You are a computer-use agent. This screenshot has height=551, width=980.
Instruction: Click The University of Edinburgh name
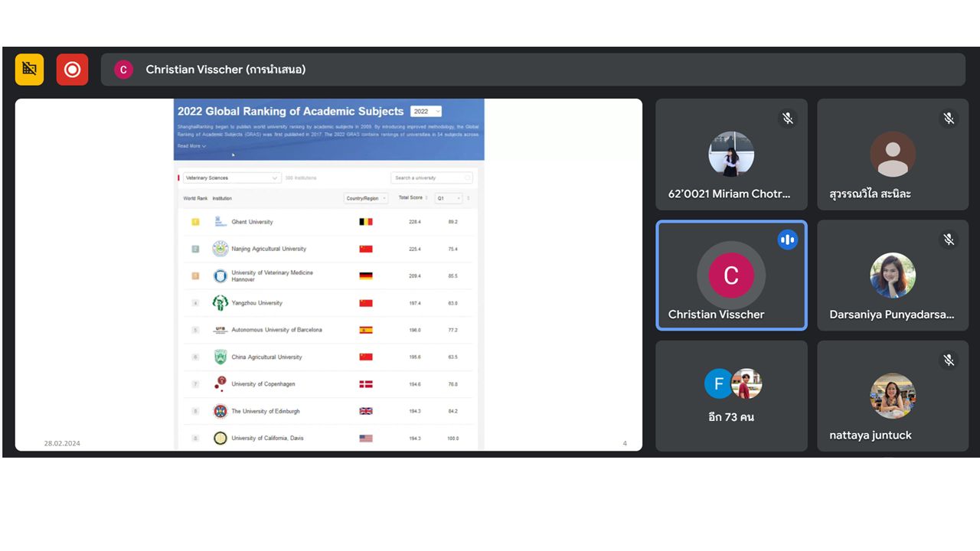266,412
